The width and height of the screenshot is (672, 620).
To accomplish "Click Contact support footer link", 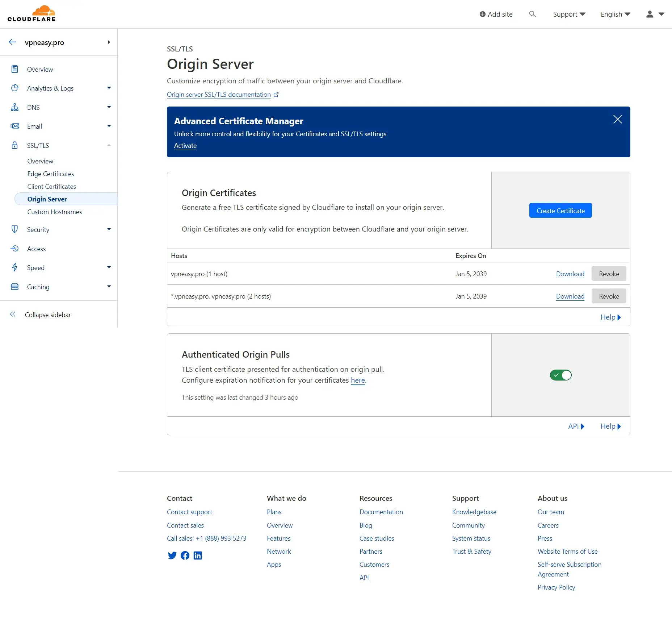I will [x=189, y=512].
